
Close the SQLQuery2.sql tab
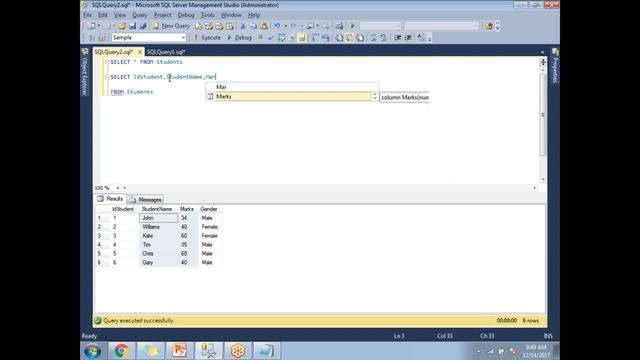coord(140,52)
